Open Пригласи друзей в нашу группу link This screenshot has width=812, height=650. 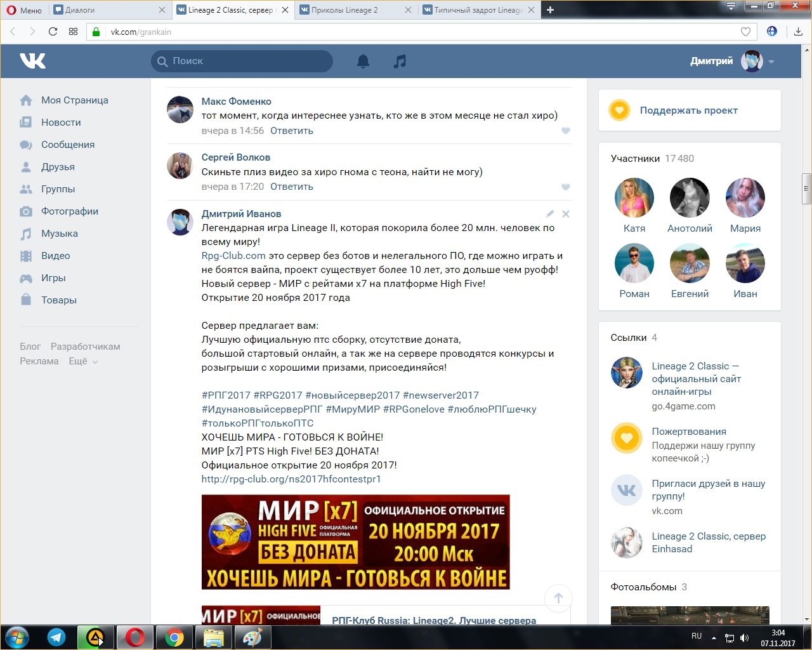(x=709, y=490)
